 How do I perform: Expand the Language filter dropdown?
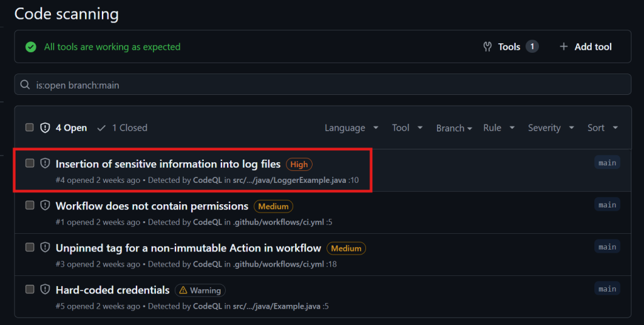pos(351,128)
